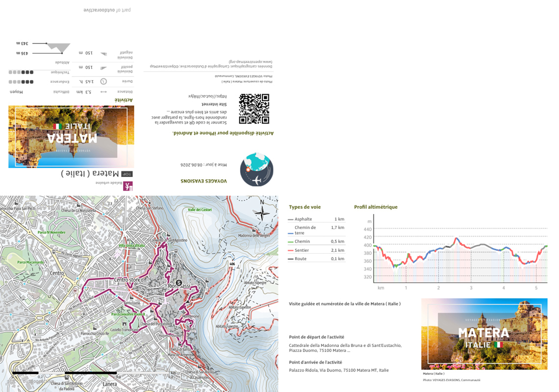Click the Sentier red legend line
The image size is (559, 392).
tap(291, 250)
